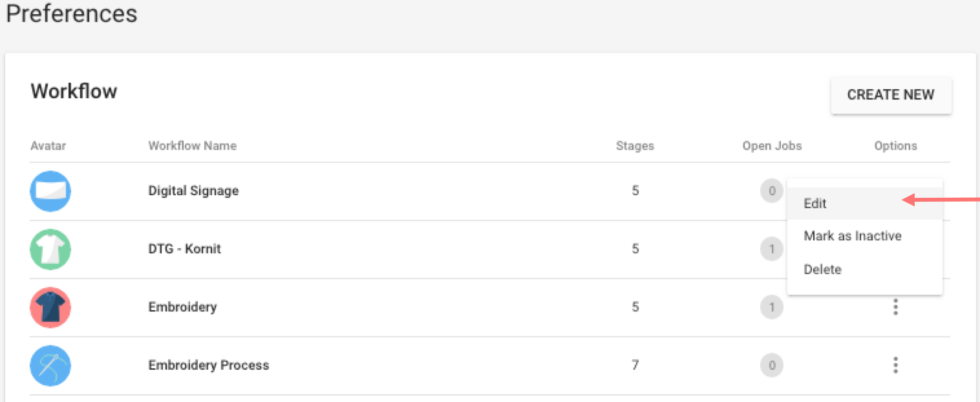Click the Embroidery red shirt avatar icon
Screen dimensions: 980x402
50,308
